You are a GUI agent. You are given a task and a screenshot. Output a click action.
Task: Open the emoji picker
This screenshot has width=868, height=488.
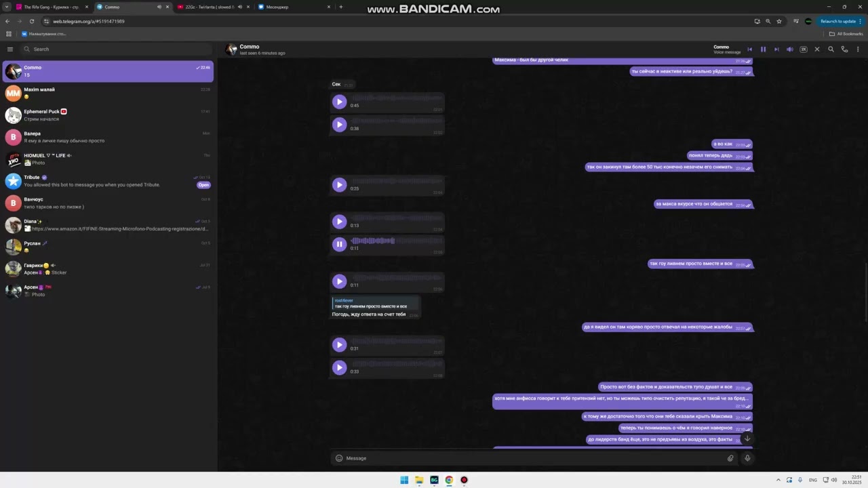339,458
